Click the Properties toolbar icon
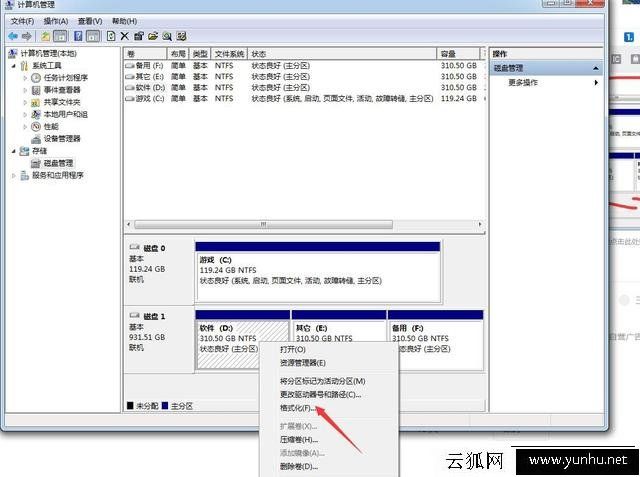The height and width of the screenshot is (477, 640). pyautogui.click(x=139, y=36)
